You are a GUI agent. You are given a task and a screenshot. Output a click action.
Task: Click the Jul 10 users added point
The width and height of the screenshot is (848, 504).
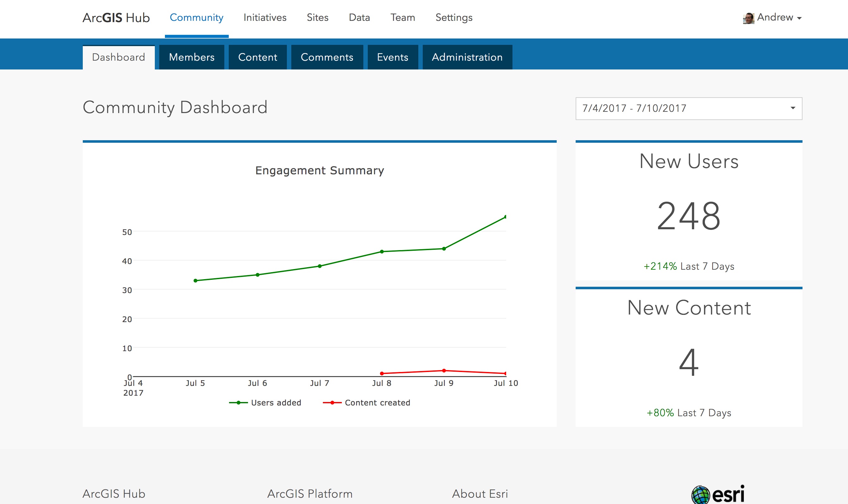tap(505, 217)
